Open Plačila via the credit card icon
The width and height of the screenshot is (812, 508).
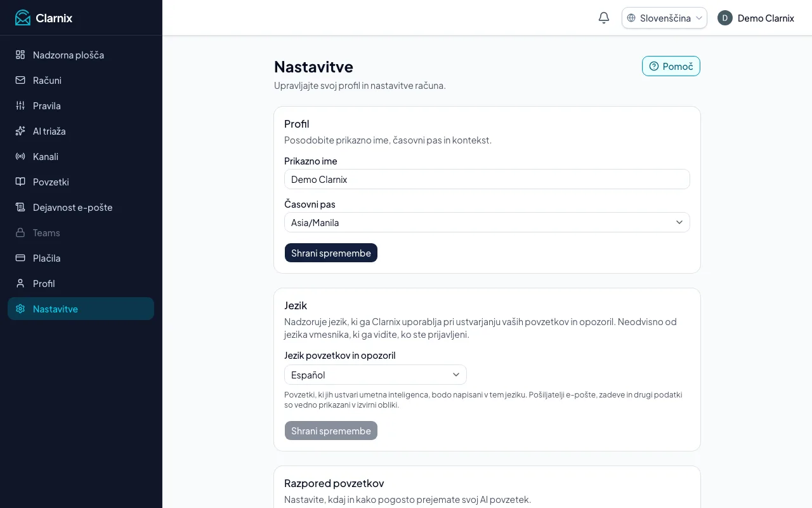click(20, 258)
